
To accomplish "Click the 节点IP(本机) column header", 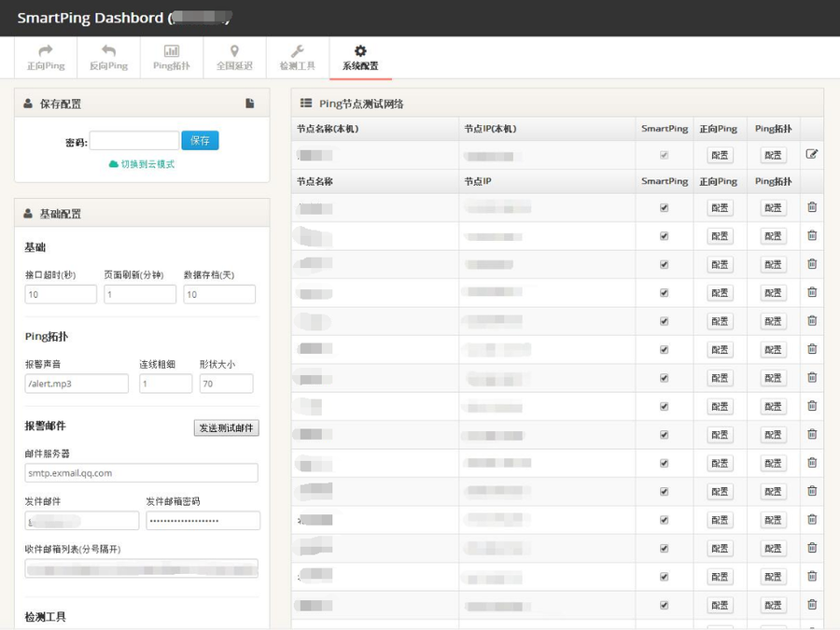I will pos(490,129).
